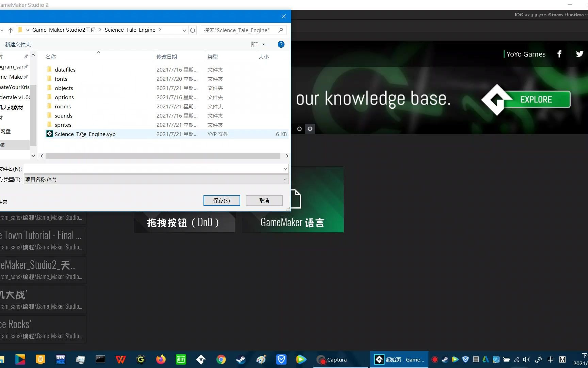Choose 拖拽按钮 (DnD) project type

(x=184, y=222)
